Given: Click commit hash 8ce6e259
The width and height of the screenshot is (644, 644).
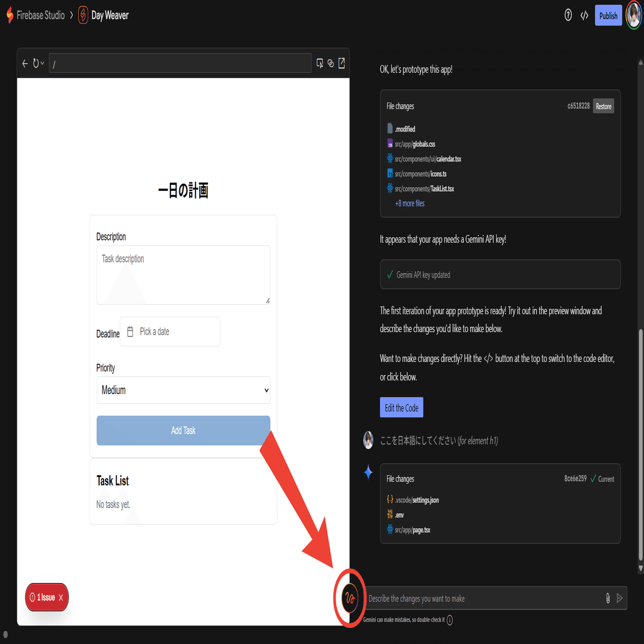Looking at the screenshot, I should [575, 478].
